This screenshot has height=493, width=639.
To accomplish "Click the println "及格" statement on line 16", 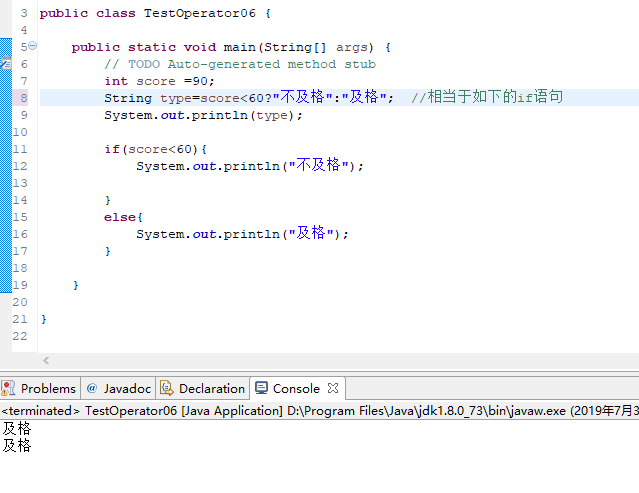I will coord(242,234).
